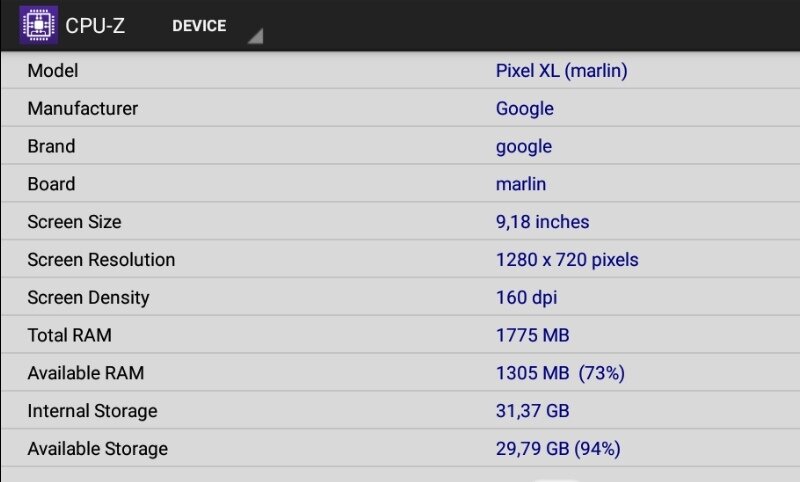This screenshot has height=482, width=800.
Task: Select the Screen Density label
Action: (x=88, y=297)
